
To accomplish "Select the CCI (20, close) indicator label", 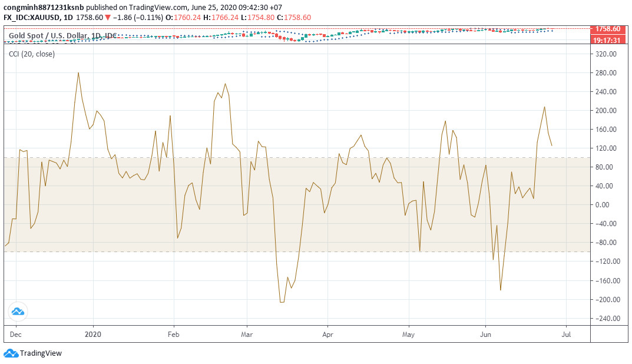I will pos(32,54).
